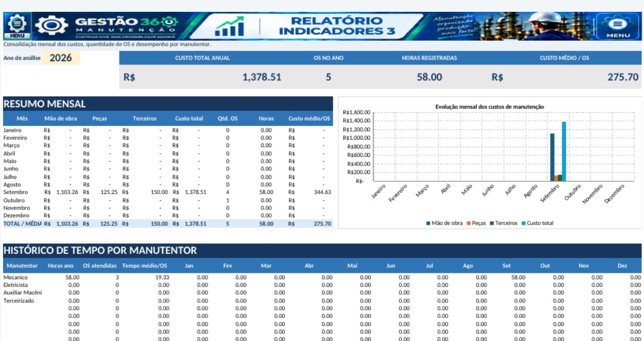This screenshot has width=644, height=341.
Task: Click the RESUMO MENSAL section title
Action: coord(45,104)
